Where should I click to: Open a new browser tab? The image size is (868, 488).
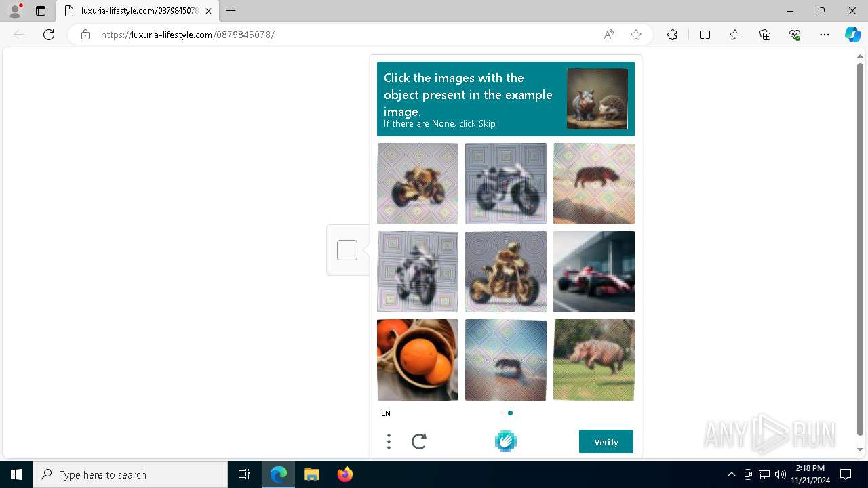pyautogui.click(x=231, y=11)
